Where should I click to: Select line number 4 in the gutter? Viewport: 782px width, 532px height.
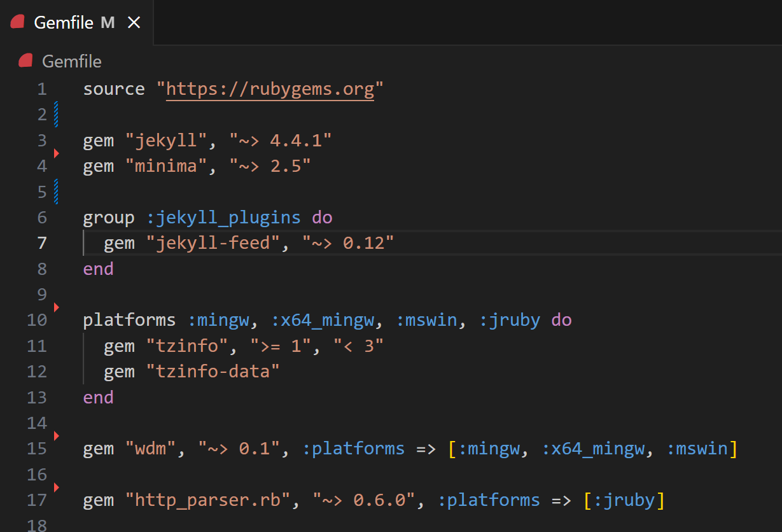(x=42, y=166)
